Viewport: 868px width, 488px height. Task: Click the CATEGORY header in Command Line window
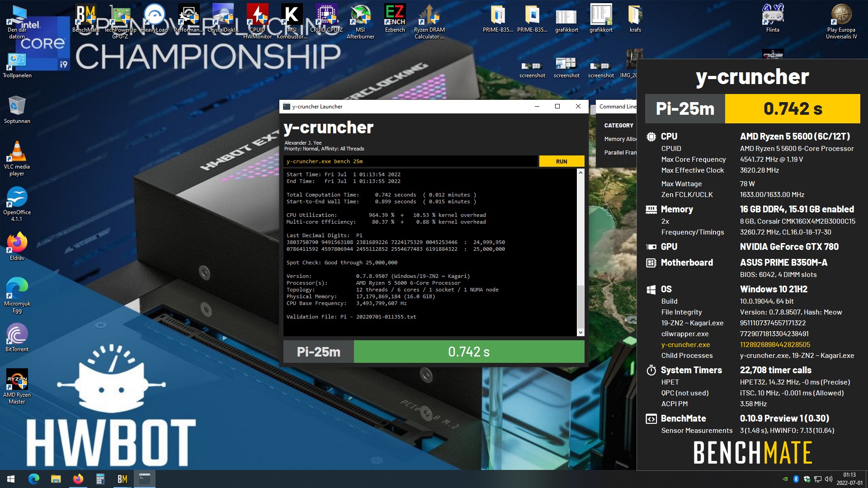tap(618, 126)
